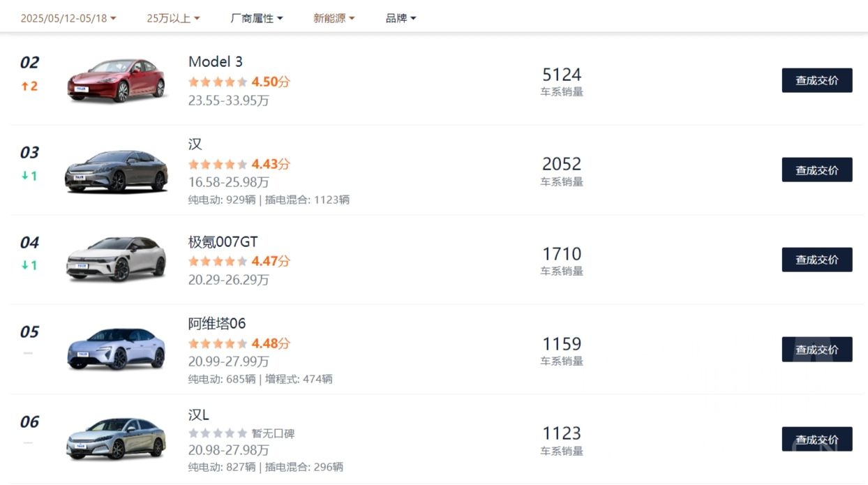
Task: Click the 查成交价 button for 汉L
Action: click(x=817, y=440)
